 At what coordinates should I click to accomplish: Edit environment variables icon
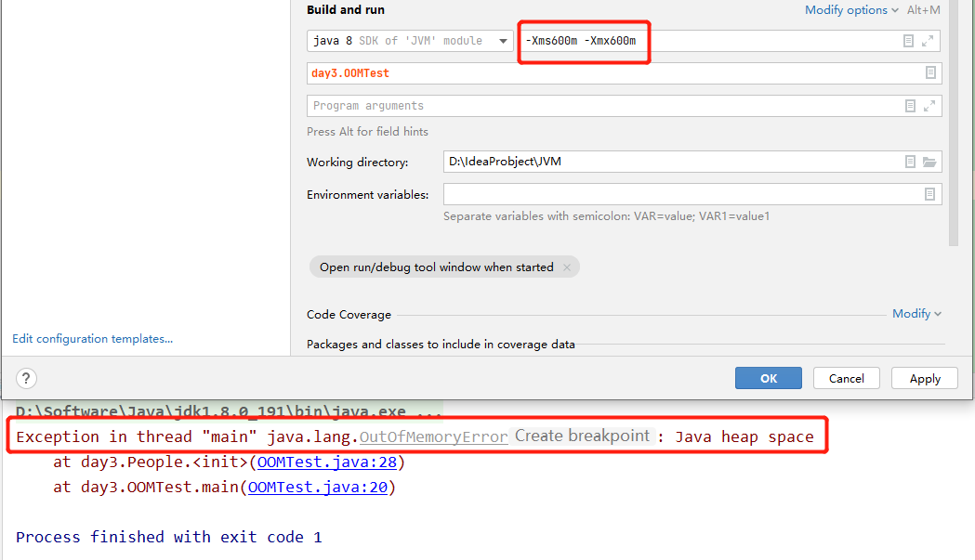click(x=930, y=194)
